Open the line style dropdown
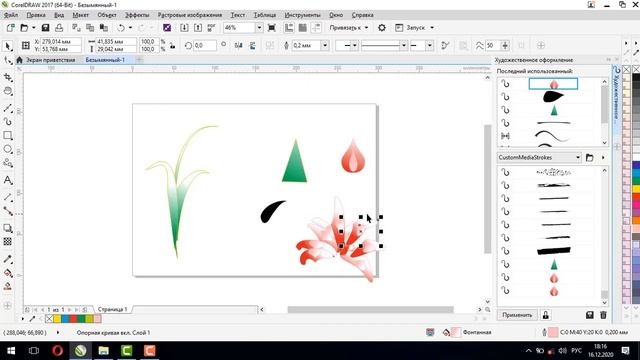Image resolution: width=640 pixels, height=360 pixels. [403, 45]
